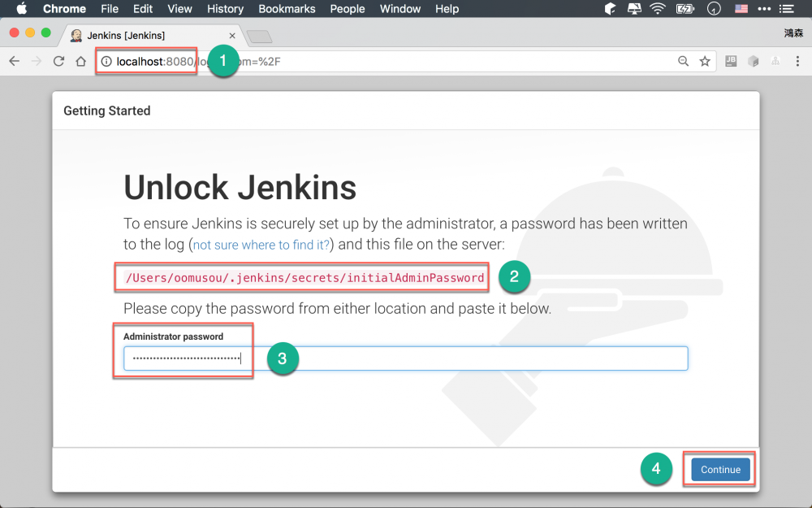Viewport: 812px width, 508px height.
Task: Click the first menu bar status icon
Action: [x=610, y=9]
